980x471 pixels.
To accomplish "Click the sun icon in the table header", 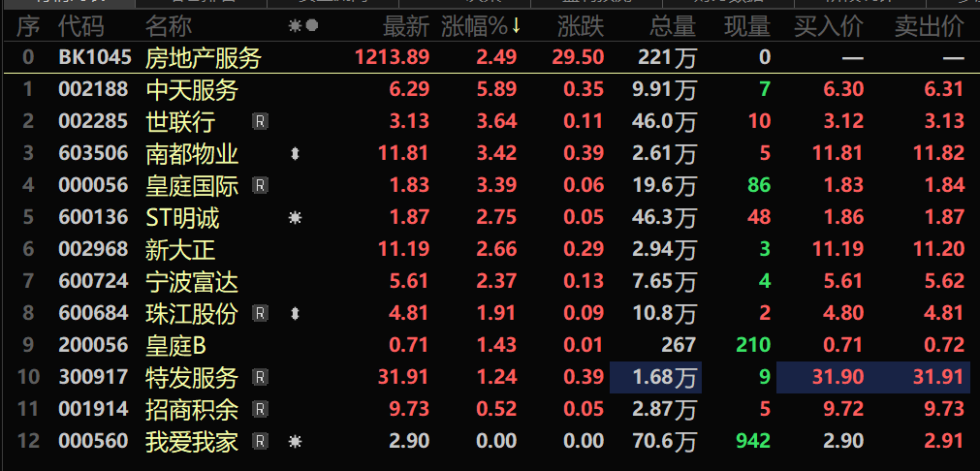I will [x=295, y=25].
